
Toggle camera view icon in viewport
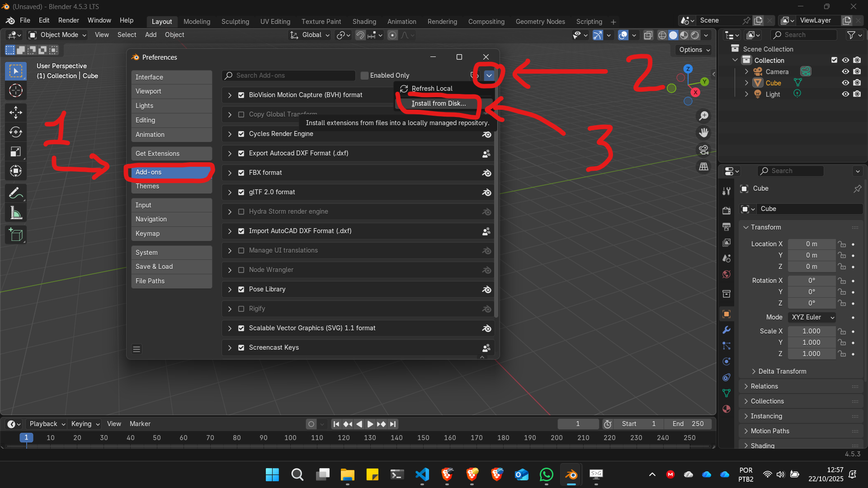703,150
